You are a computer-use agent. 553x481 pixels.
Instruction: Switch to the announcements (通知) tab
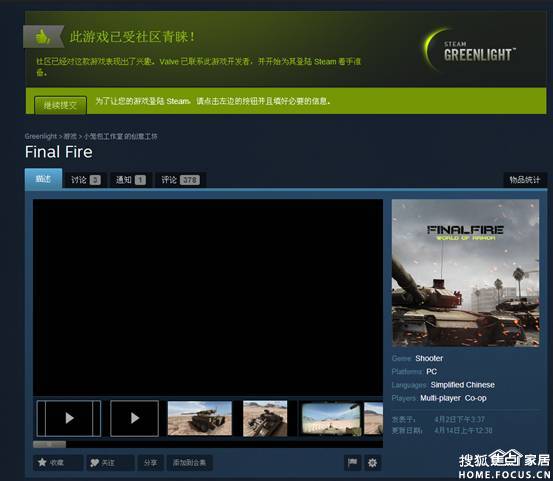[x=131, y=180]
